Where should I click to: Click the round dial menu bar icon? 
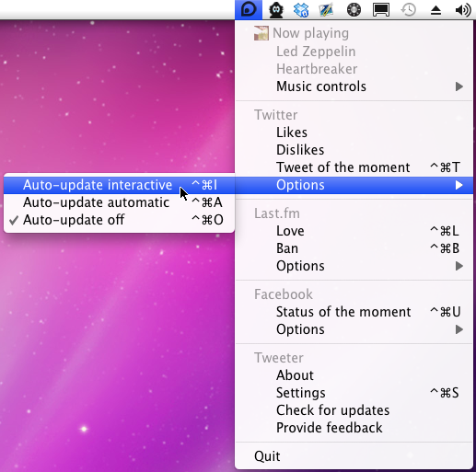[x=354, y=10]
